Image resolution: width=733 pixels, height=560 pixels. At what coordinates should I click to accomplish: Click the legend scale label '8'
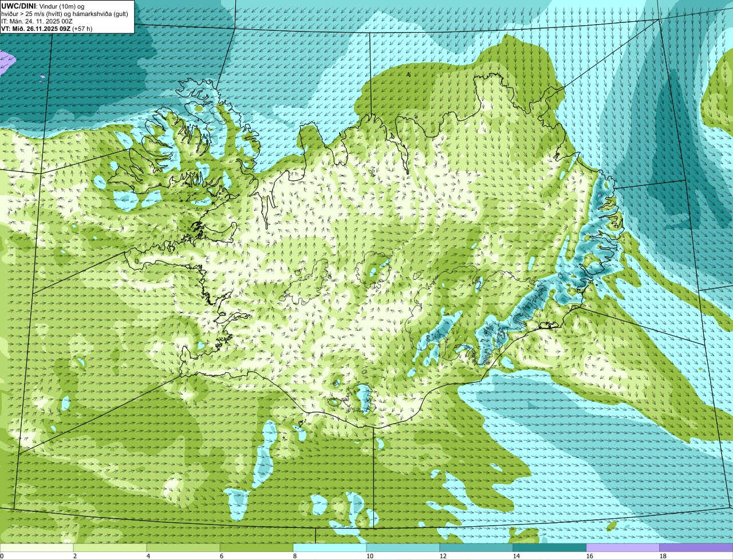click(x=295, y=556)
